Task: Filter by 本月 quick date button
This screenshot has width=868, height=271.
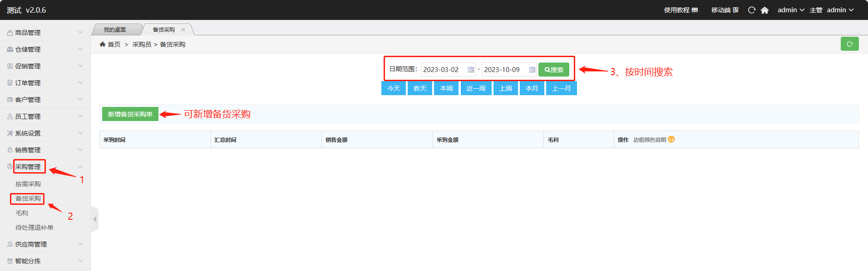Action: [532, 88]
